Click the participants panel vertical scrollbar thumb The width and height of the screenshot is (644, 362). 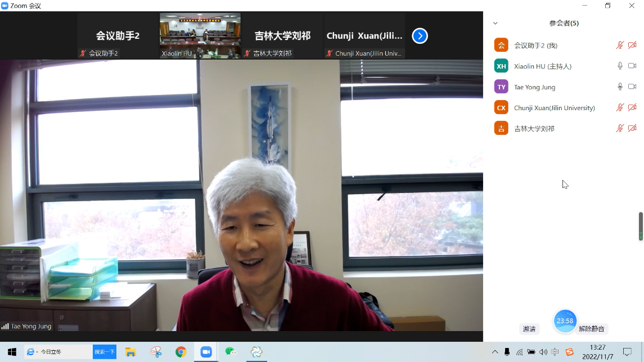[x=640, y=226]
